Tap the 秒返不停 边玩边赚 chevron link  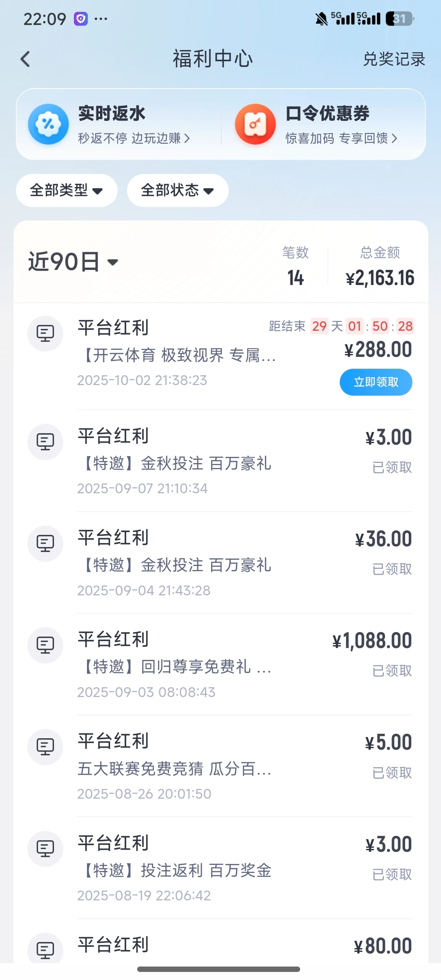pyautogui.click(x=134, y=138)
